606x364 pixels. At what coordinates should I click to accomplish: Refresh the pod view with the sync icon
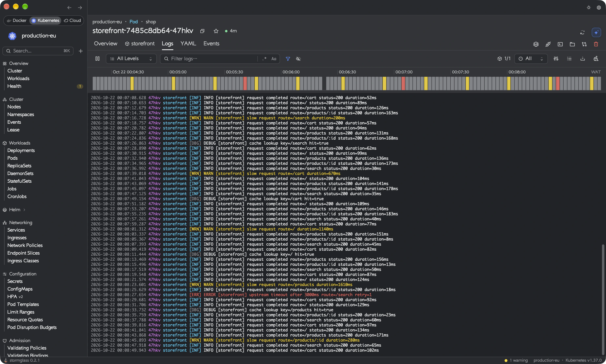pyautogui.click(x=582, y=32)
